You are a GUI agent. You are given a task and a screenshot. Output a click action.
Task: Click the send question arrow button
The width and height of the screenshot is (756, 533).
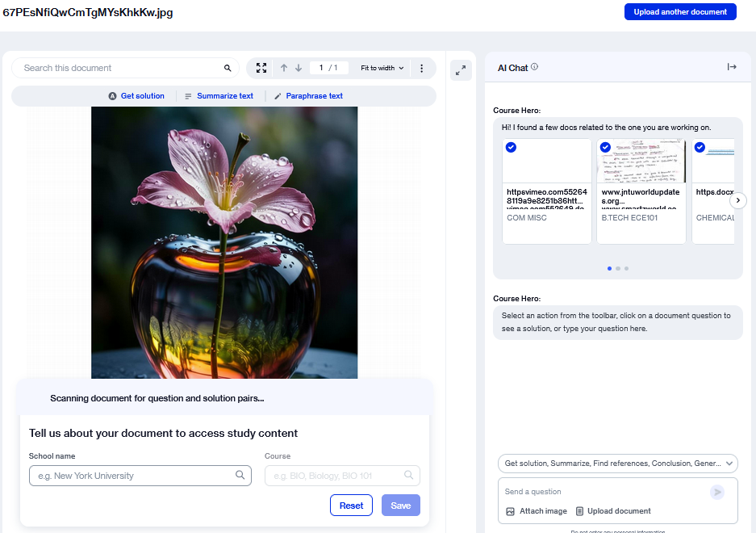(716, 492)
